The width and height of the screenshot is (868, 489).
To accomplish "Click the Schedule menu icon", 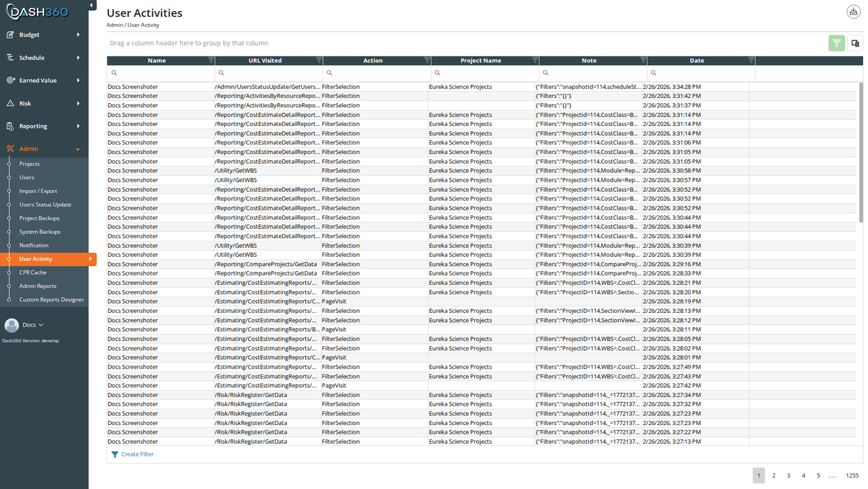I will coord(10,58).
